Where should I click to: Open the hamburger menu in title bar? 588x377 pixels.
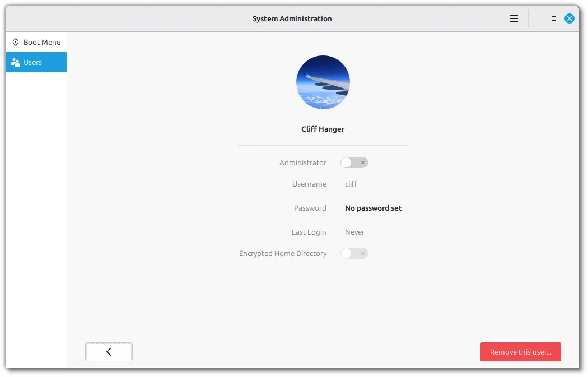(x=514, y=18)
